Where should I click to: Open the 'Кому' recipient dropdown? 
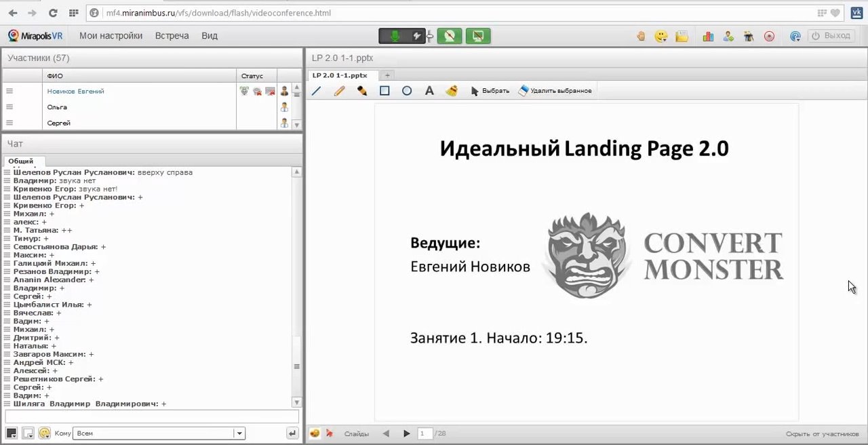pos(159,433)
